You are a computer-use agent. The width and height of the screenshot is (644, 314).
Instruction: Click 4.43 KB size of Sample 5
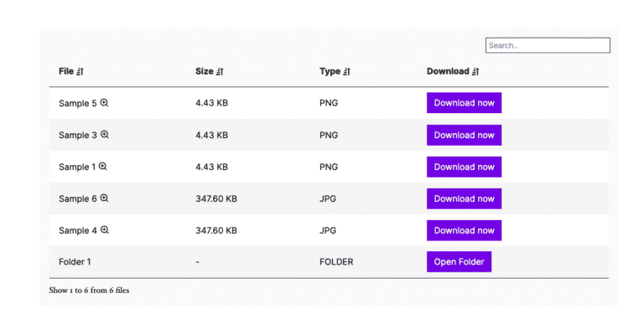pyautogui.click(x=211, y=103)
